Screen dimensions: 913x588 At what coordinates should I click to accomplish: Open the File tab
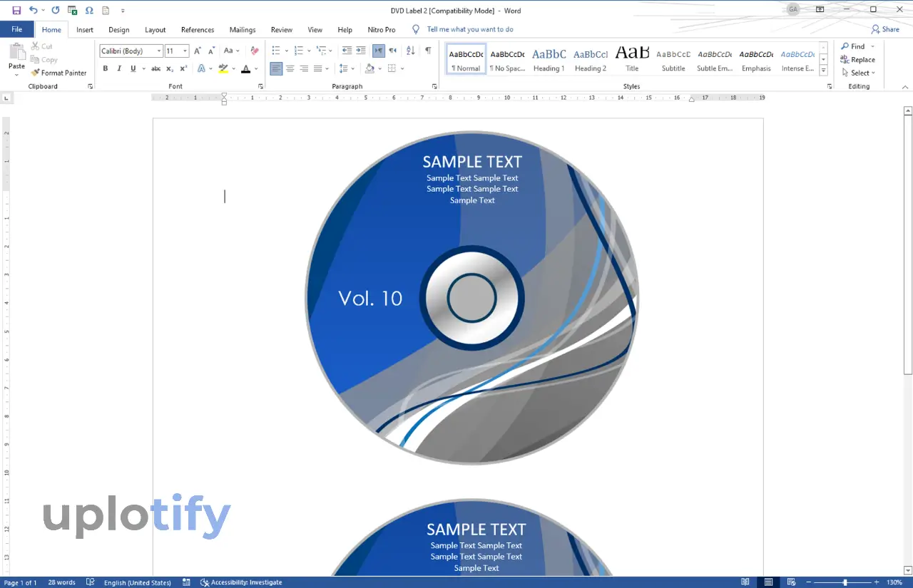click(16, 29)
